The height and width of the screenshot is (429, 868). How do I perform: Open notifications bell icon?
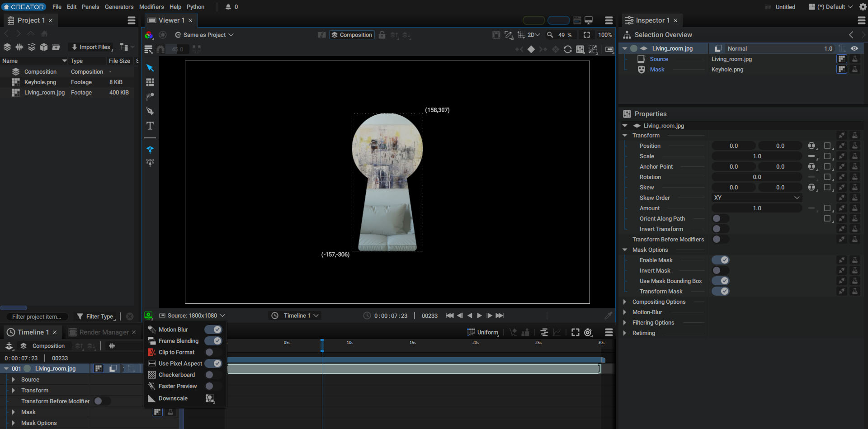click(x=228, y=7)
